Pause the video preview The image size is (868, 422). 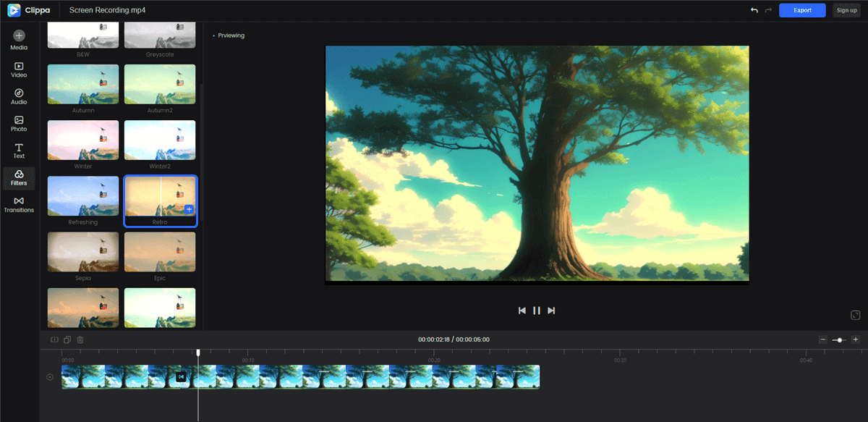pyautogui.click(x=537, y=311)
